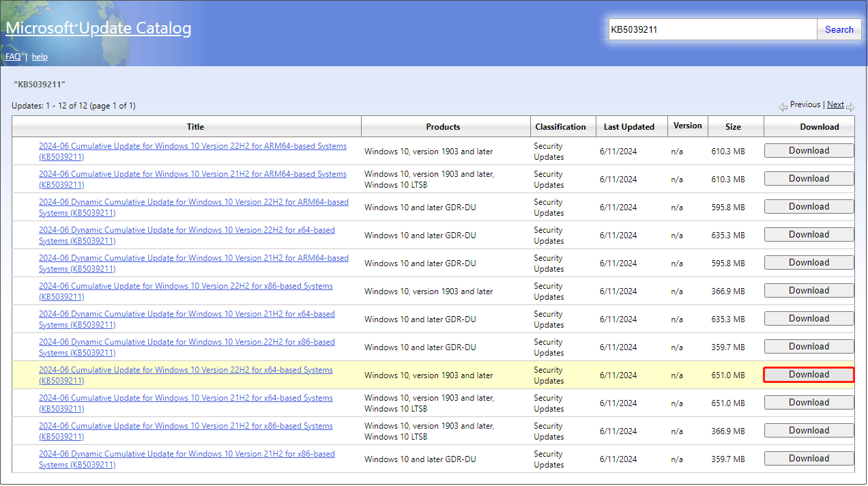Sort by the Last Updated column header
Viewport: 868px width, 486px height.
(x=629, y=126)
